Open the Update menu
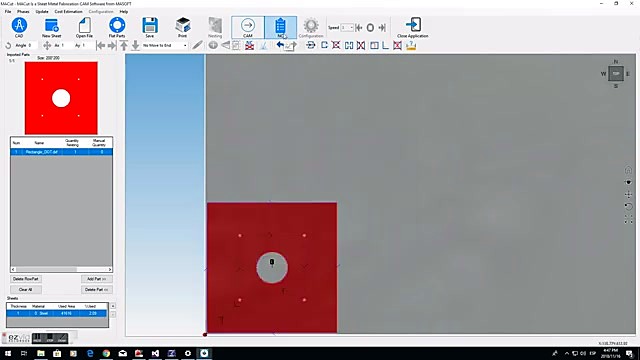This screenshot has height=360, width=640. [42, 11]
